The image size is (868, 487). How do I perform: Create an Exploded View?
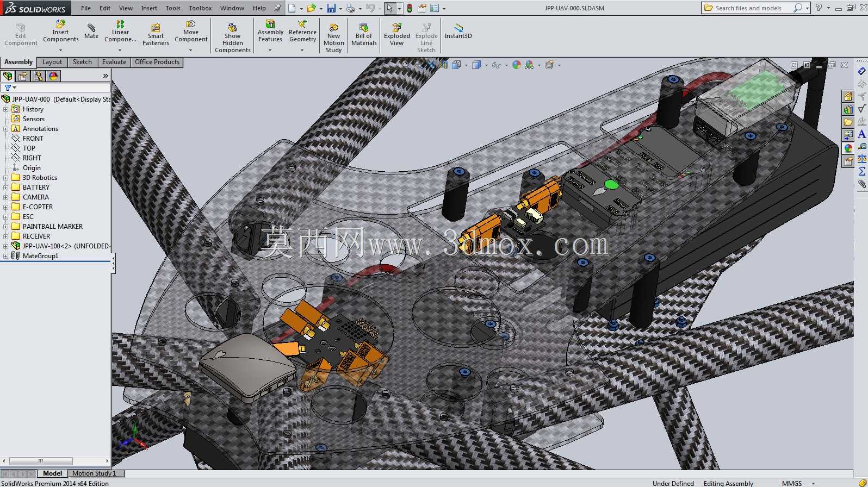397,35
